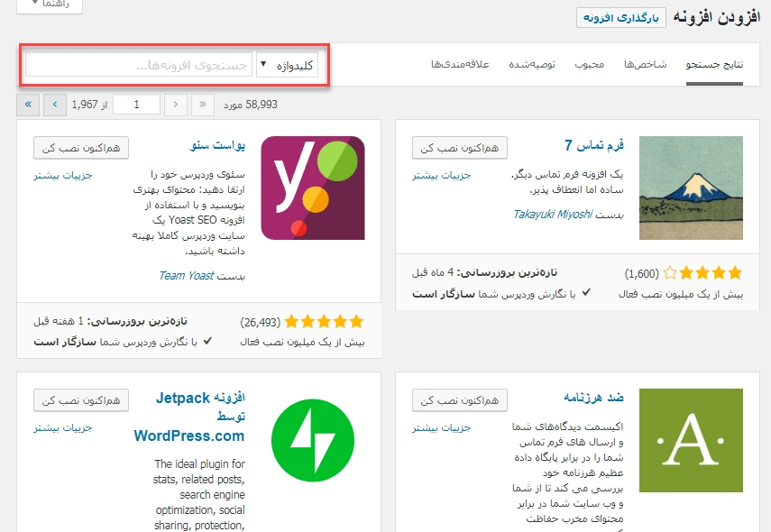Open the محبوب tab

click(x=590, y=64)
